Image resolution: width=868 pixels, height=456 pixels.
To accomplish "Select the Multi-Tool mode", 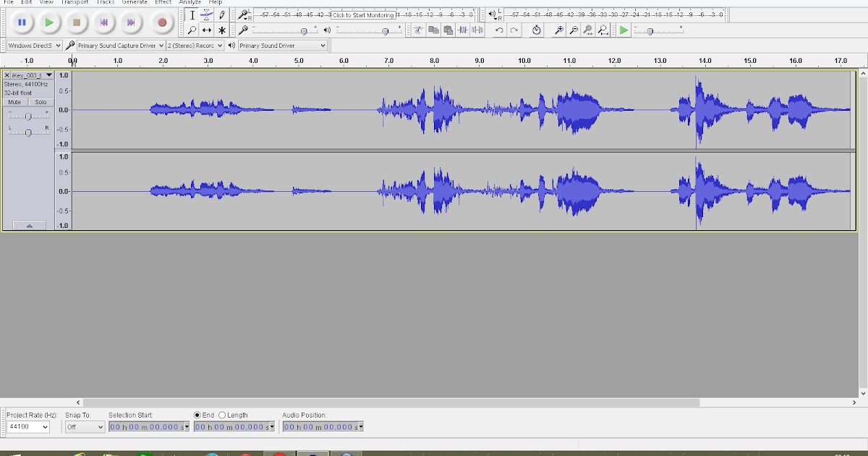I will click(221, 30).
